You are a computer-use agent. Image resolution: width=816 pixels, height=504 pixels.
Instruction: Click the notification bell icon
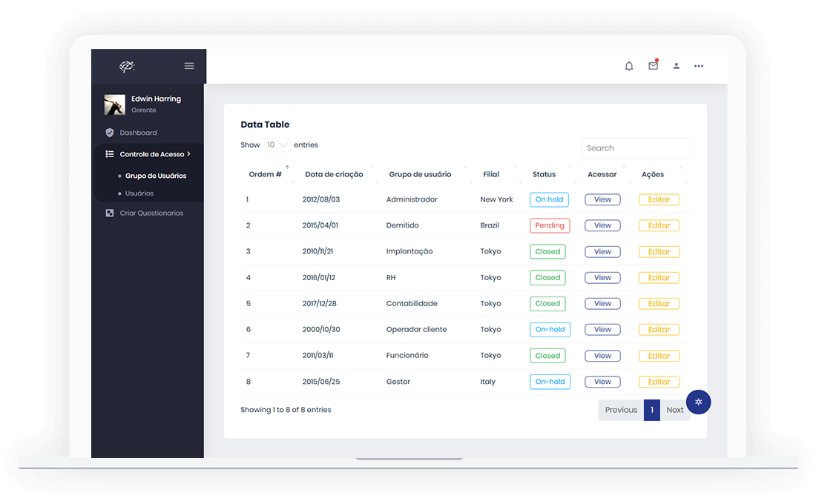pos(629,66)
